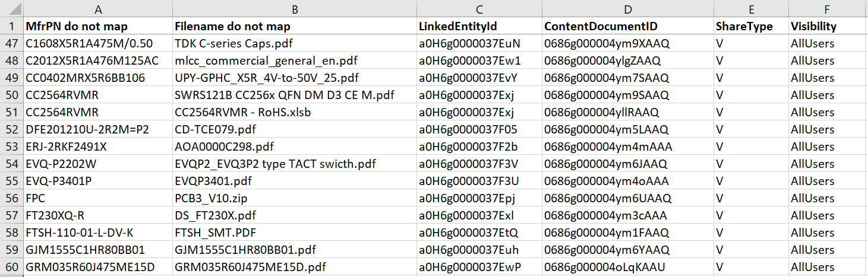This screenshot has height=277, width=868.
Task: Select column D header
Action: tap(627, 9)
